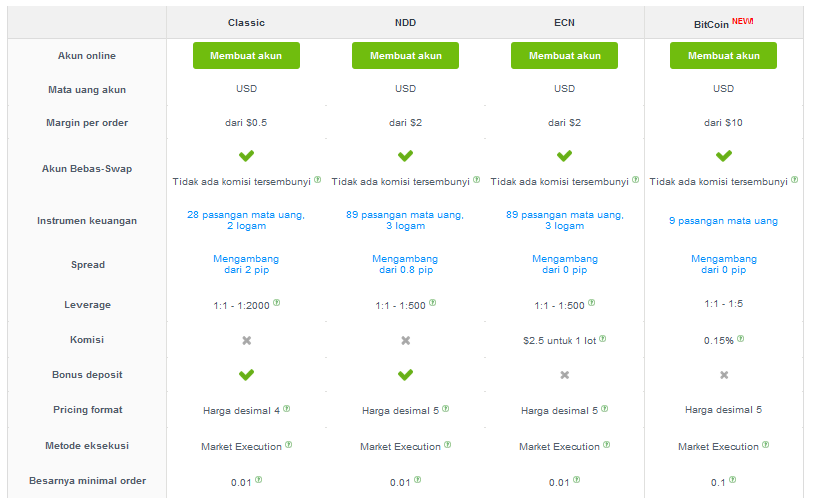Click Membuat akun button under NDD

point(405,56)
